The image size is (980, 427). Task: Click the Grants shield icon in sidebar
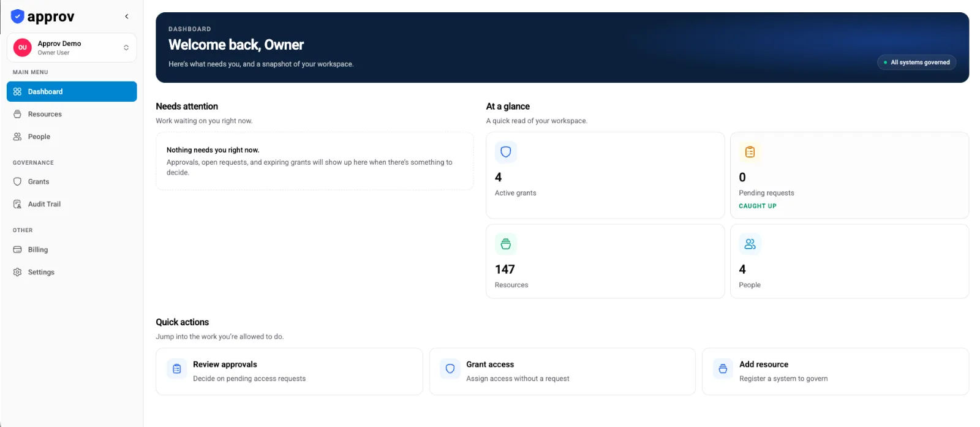[x=17, y=182]
